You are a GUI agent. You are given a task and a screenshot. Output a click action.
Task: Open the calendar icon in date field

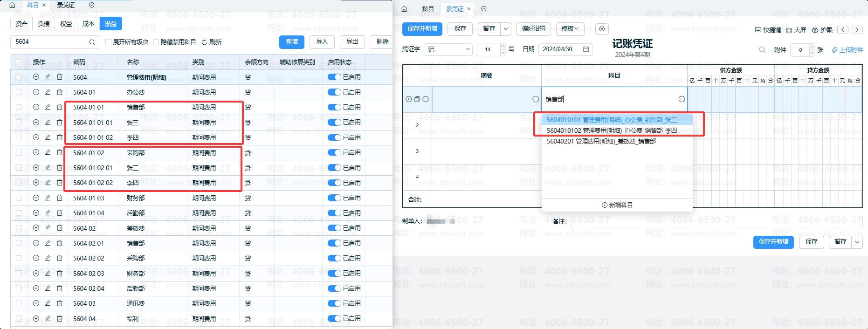click(x=586, y=49)
